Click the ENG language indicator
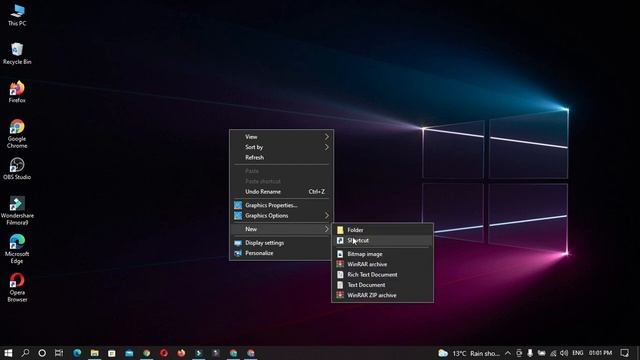This screenshot has height=360, width=640. click(578, 353)
